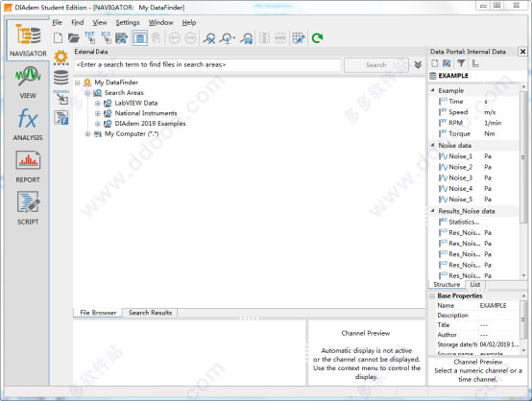Click the Open folder toolbar icon
This screenshot has height=401, width=532.
(74, 38)
